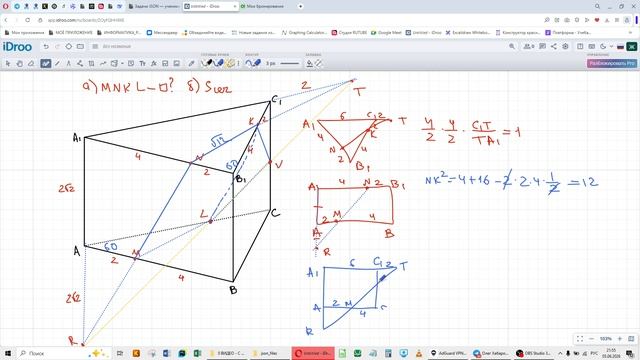The image size is (640, 360).
Task: Undo the last whiteboard action
Action: (x=46, y=47)
